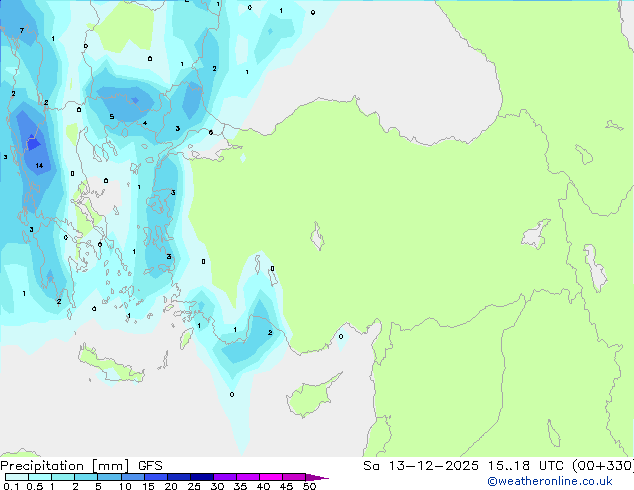Select the 35–40 mm legend swatch
Viewport: 634px width, 490px height.
[x=247, y=477]
